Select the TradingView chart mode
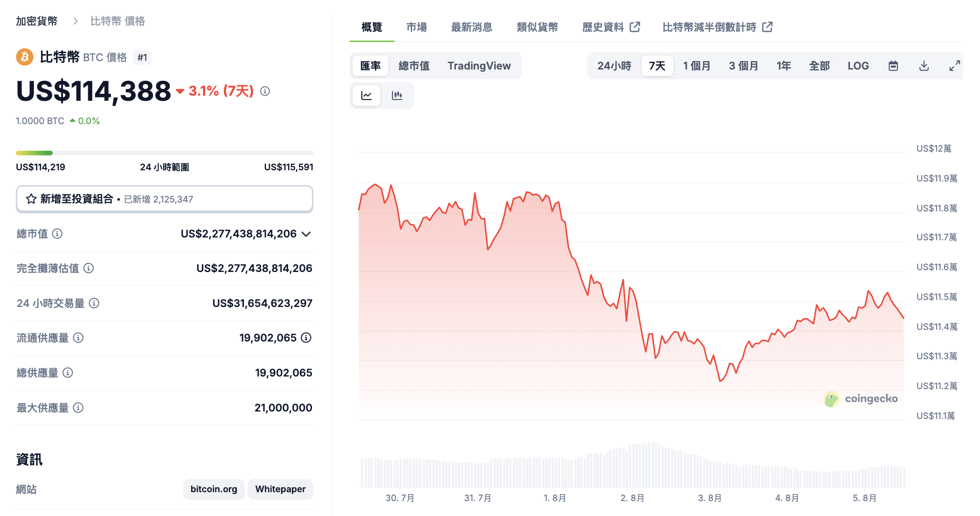This screenshot has height=516, width=980. [x=479, y=66]
